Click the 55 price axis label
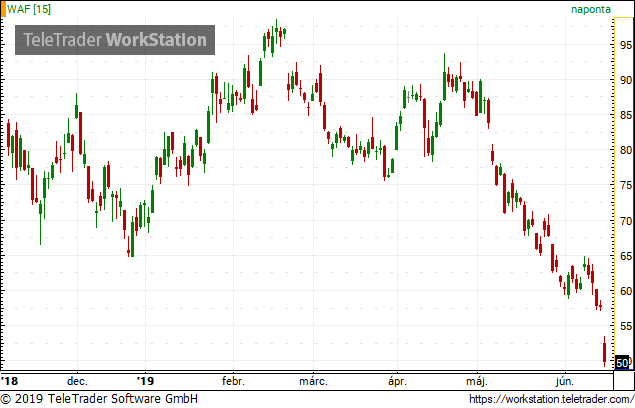This screenshot has height=408, width=635. pyautogui.click(x=626, y=326)
